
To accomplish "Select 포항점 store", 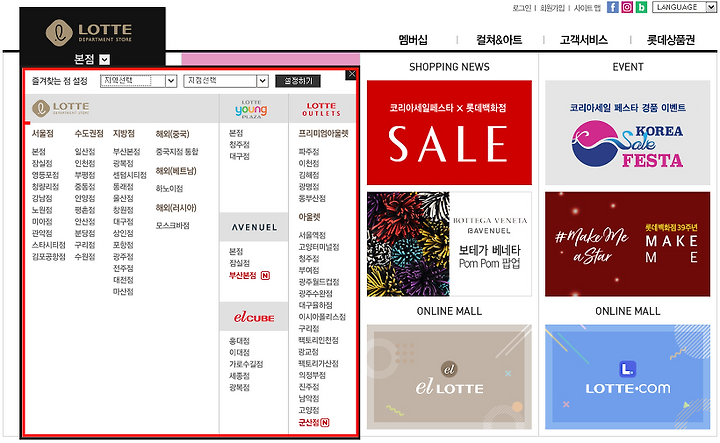I will (x=123, y=245).
